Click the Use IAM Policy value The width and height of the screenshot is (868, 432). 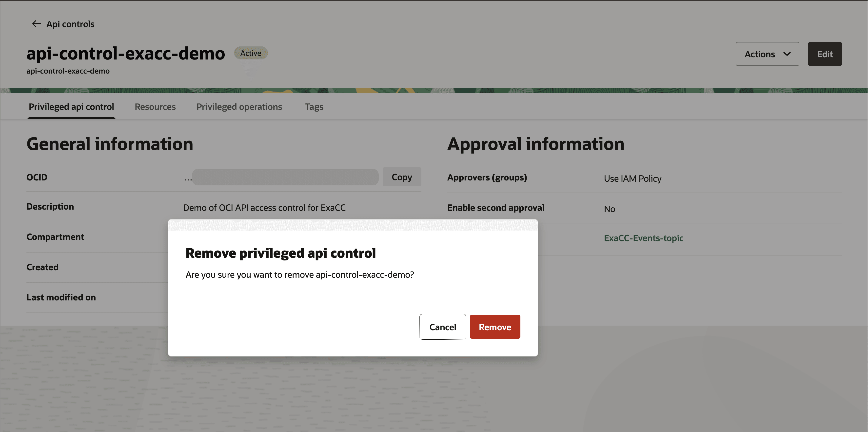point(632,178)
